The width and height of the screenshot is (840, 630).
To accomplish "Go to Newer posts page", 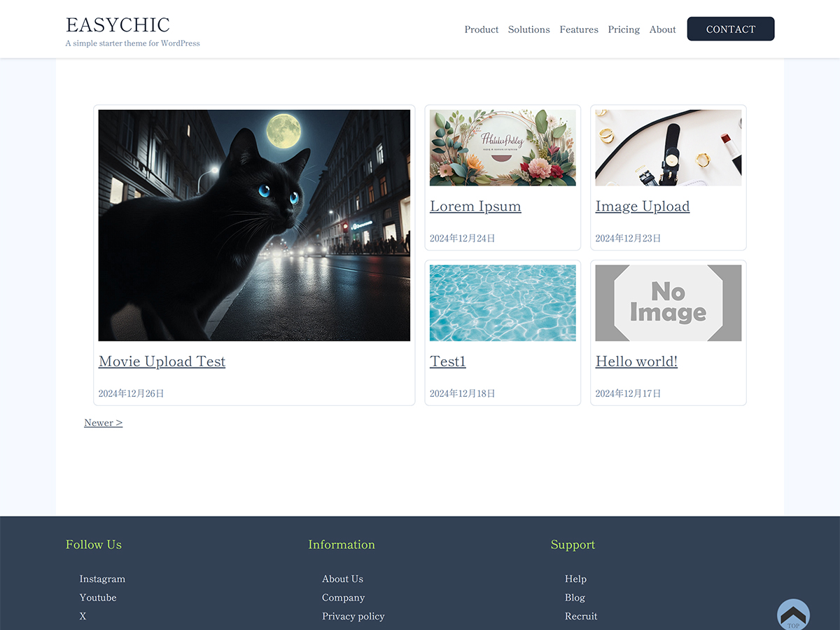I will (x=103, y=423).
